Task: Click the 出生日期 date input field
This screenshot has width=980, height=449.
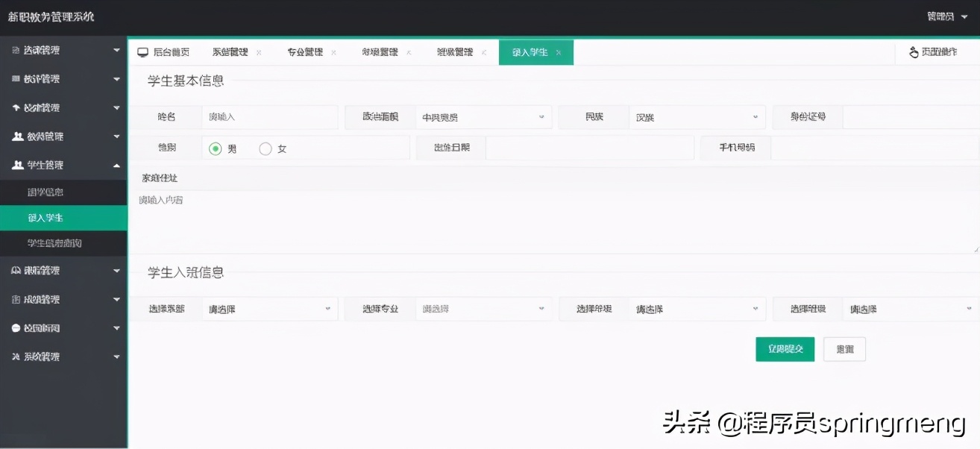Action: [x=589, y=148]
